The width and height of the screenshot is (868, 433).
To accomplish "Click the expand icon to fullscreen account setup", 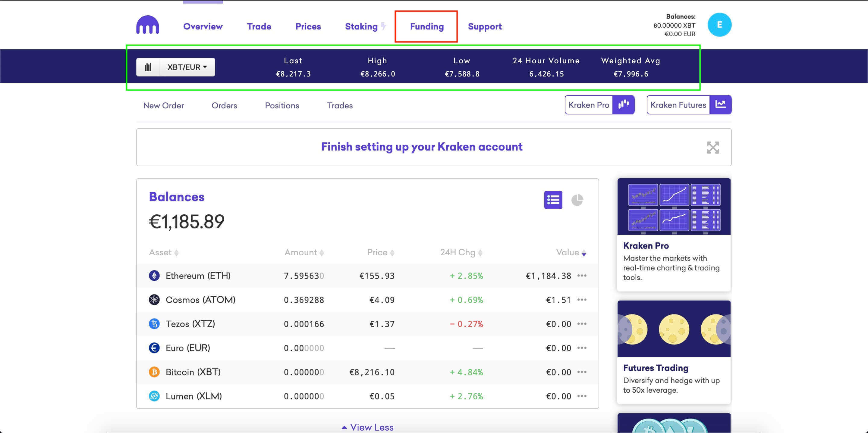I will tap(712, 147).
